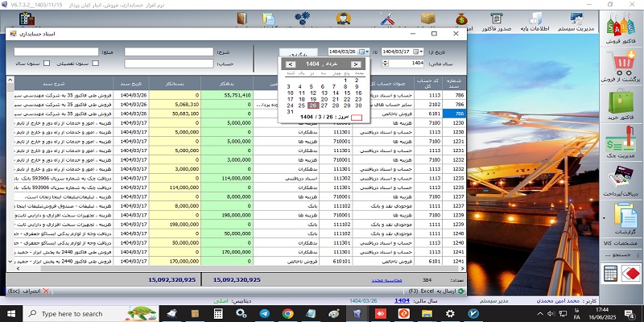644x322 pixels.
Task: Click into the مبلغ input field
Action: [56, 52]
